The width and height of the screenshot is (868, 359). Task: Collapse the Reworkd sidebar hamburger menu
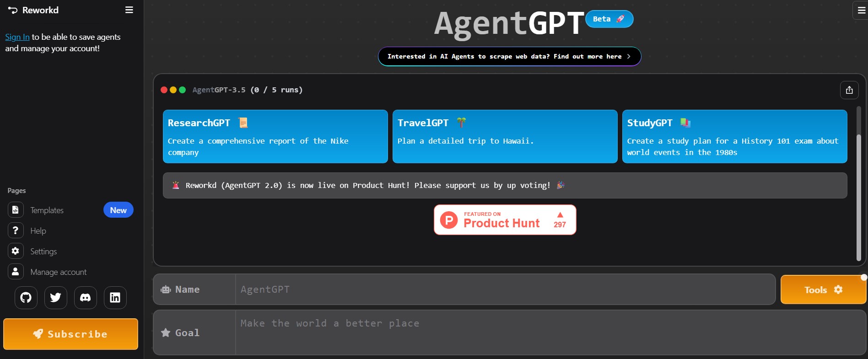pos(129,10)
